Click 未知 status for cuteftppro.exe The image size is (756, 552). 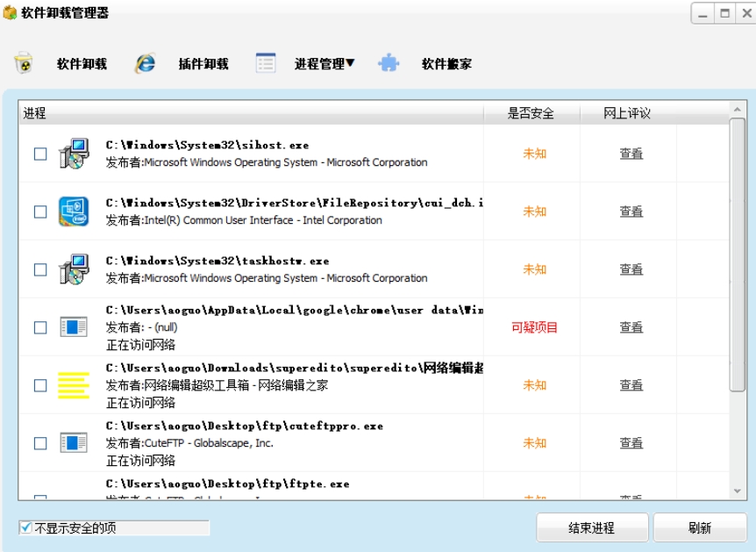tap(535, 443)
